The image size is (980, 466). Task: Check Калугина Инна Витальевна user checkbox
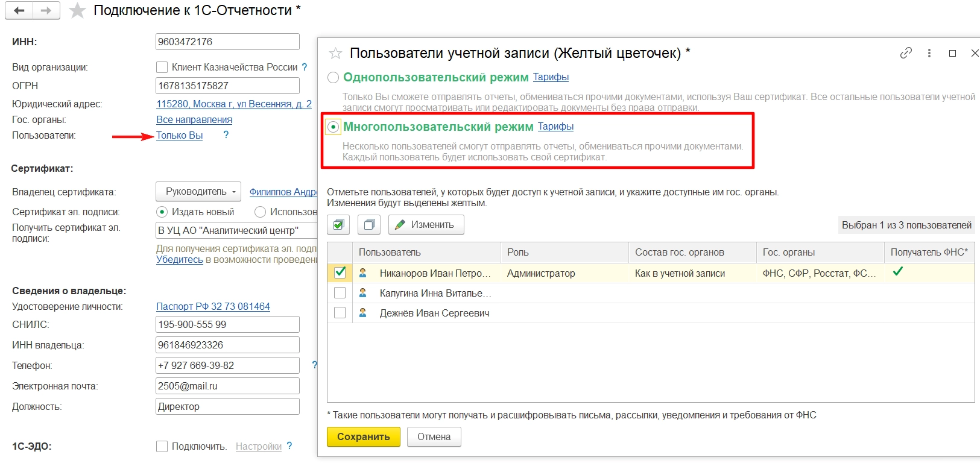(340, 293)
